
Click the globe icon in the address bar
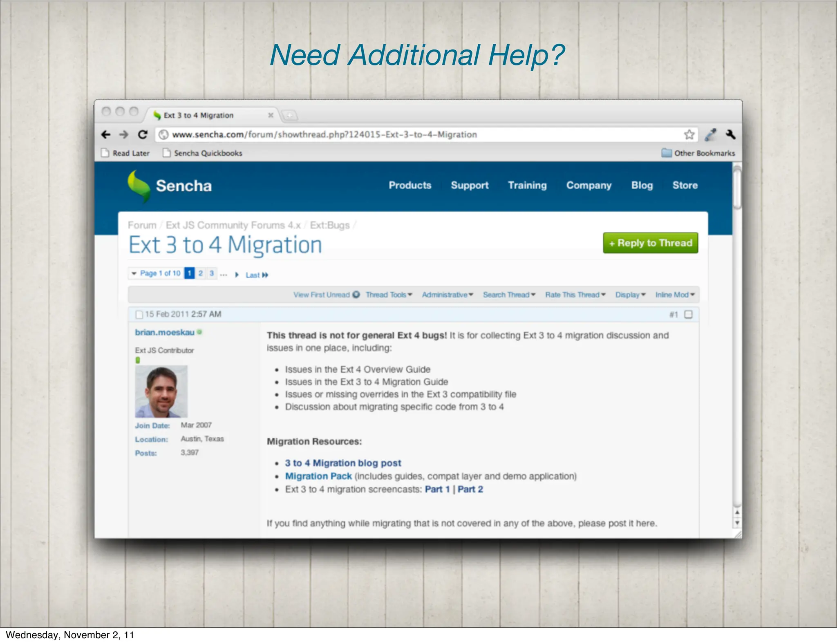[x=163, y=134]
